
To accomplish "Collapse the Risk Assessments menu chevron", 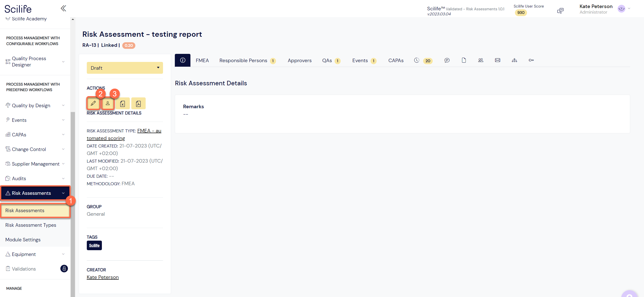I will [x=63, y=193].
